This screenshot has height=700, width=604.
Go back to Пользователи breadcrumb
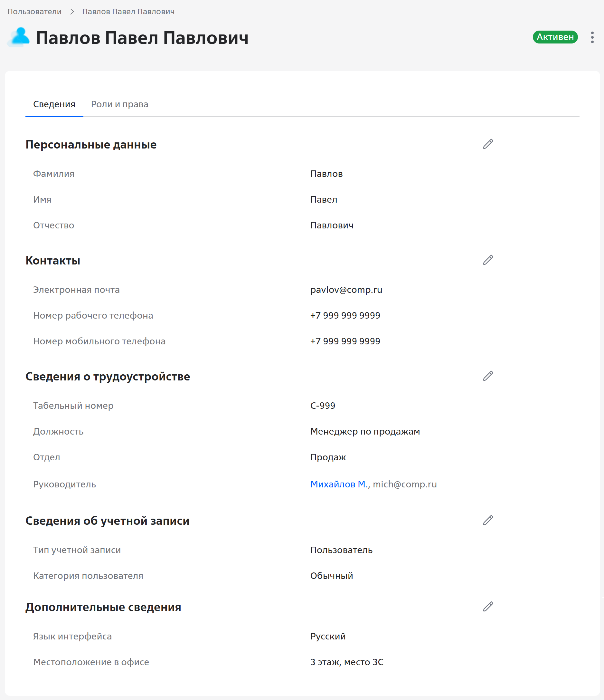tap(34, 12)
